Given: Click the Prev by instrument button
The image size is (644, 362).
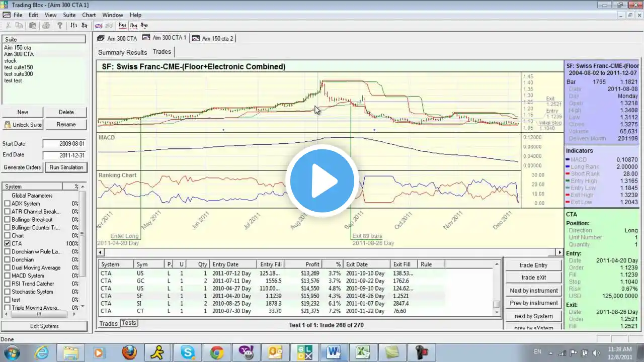Looking at the screenshot, I should click(533, 303).
